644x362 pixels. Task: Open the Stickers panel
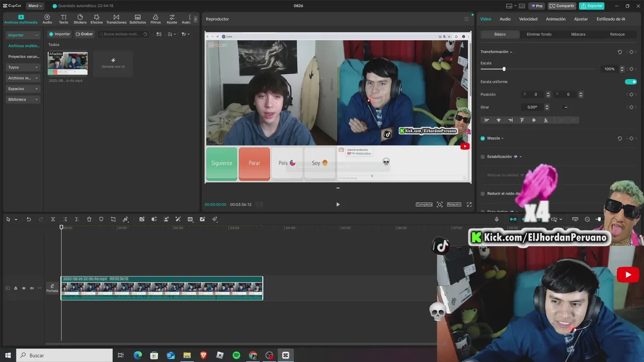click(80, 19)
